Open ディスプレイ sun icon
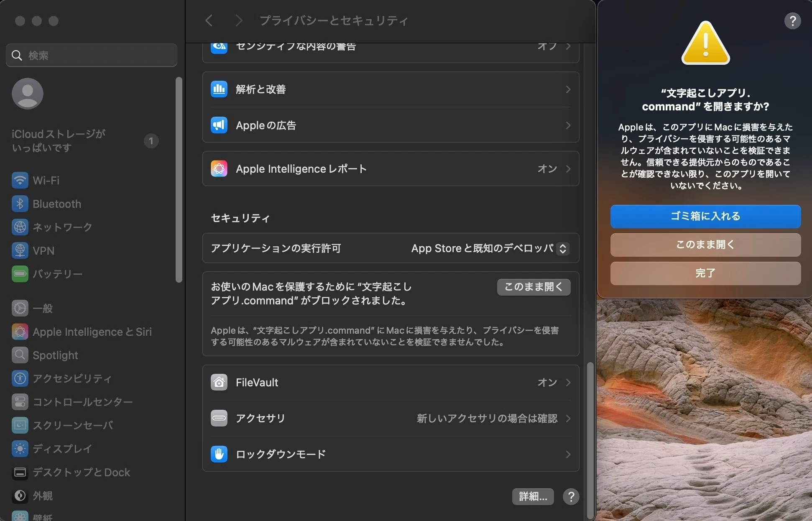 20,449
